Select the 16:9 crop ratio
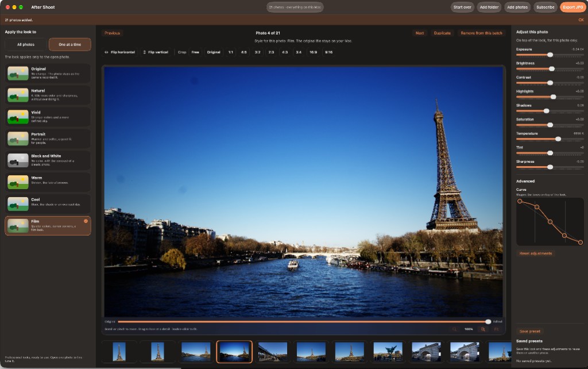The height and width of the screenshot is (369, 588). click(x=313, y=52)
